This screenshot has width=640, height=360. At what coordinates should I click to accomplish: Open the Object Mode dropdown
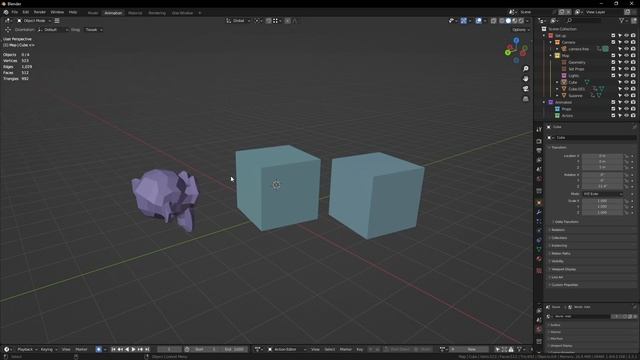tap(34, 20)
